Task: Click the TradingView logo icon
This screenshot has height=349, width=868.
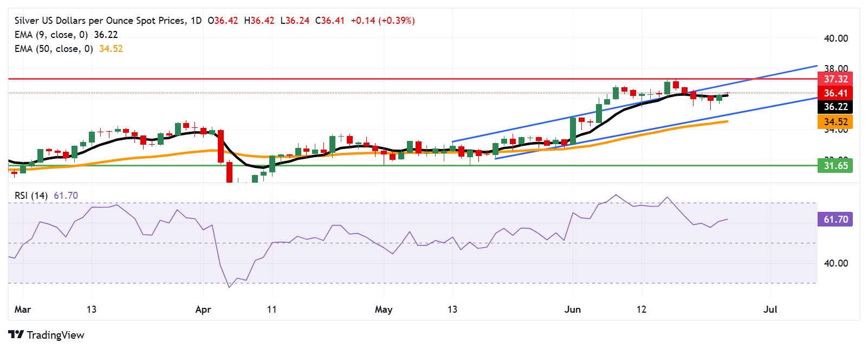Action: 16,335
